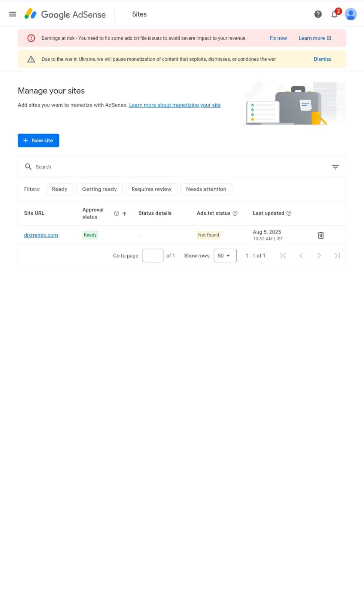Click the Ukraine war warning triangle icon

point(31,59)
